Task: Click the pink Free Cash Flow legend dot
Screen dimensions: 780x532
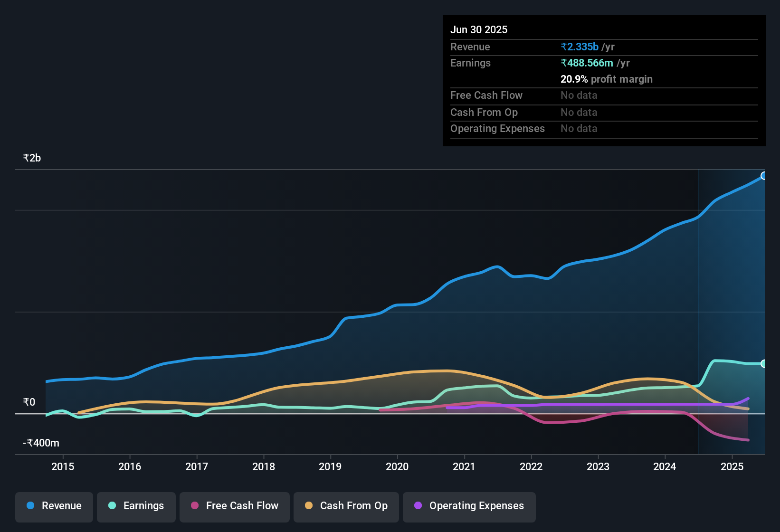Action: [195, 506]
